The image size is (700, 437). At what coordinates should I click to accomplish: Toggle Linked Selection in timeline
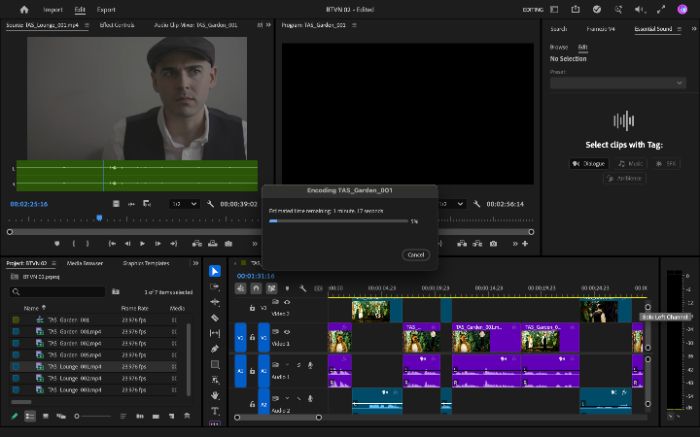(271, 288)
